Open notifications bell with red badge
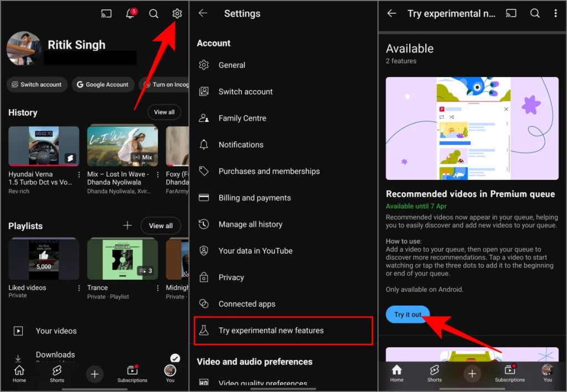 (x=131, y=13)
